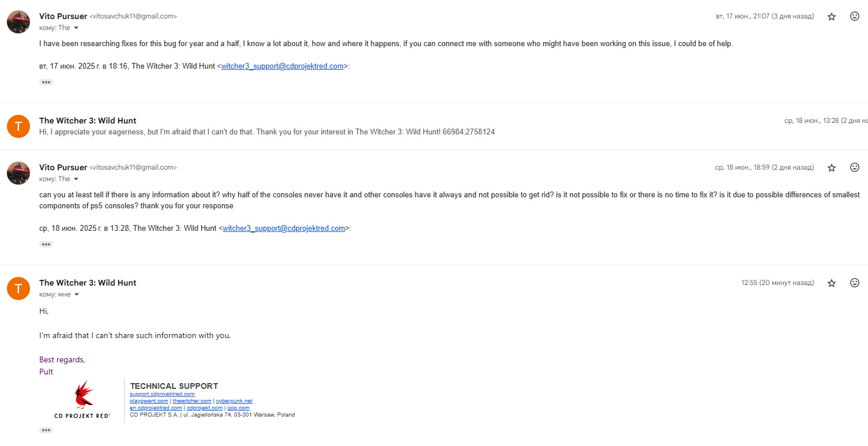
Task: Show trimmed content below support signature
Action: [x=46, y=430]
